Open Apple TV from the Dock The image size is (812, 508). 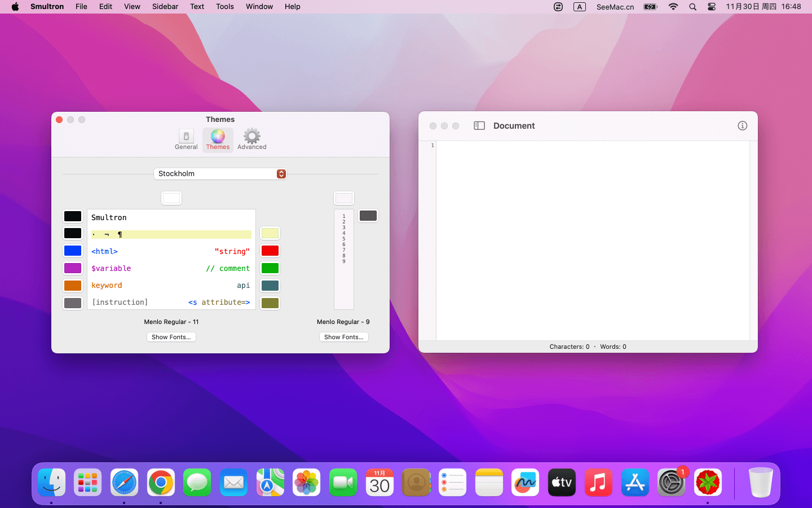pos(562,483)
